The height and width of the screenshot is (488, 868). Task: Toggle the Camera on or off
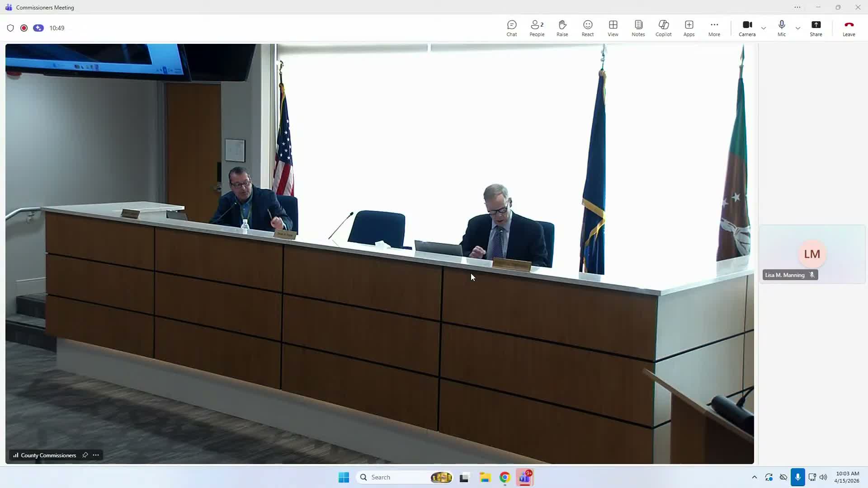click(747, 28)
